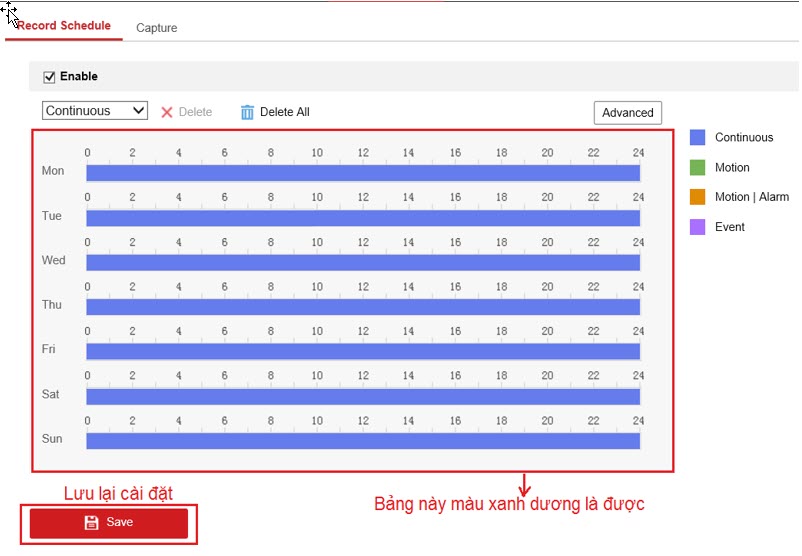Click the floppy disk icon on Save
Viewport: 802px width, 556px height.
91,522
